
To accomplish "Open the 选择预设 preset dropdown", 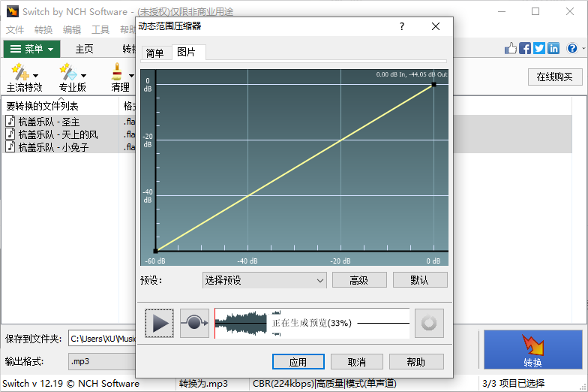I will (264, 280).
